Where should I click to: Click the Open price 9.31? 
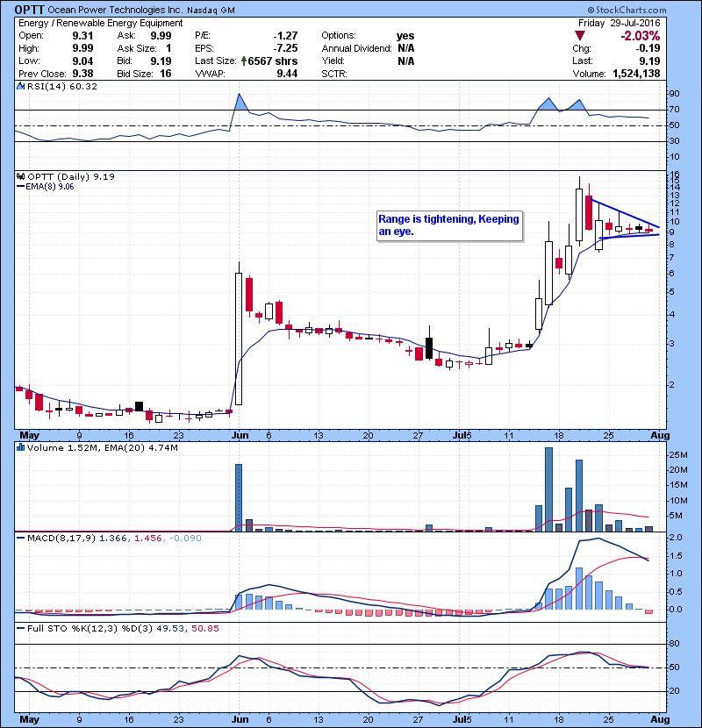[x=82, y=36]
